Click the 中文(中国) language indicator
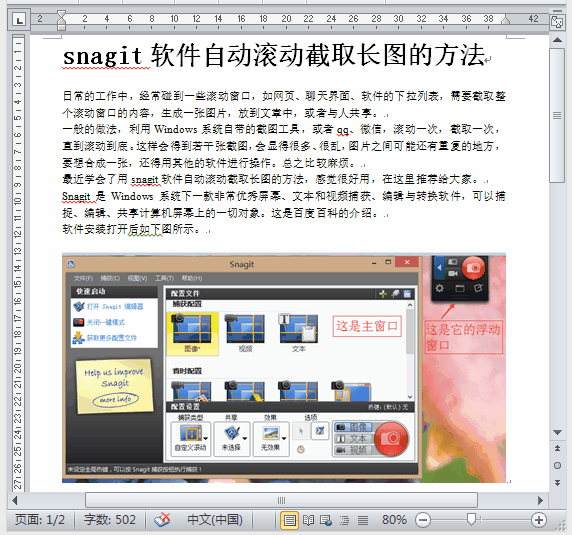Viewport: 572px width, 535px height. tap(215, 520)
